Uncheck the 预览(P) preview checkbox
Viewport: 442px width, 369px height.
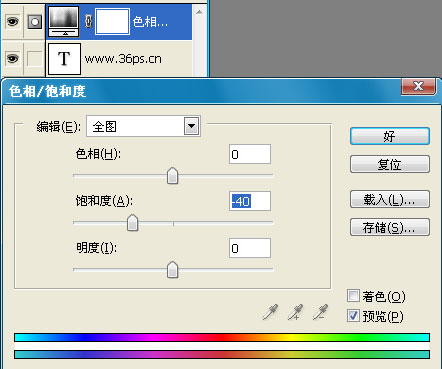click(353, 315)
